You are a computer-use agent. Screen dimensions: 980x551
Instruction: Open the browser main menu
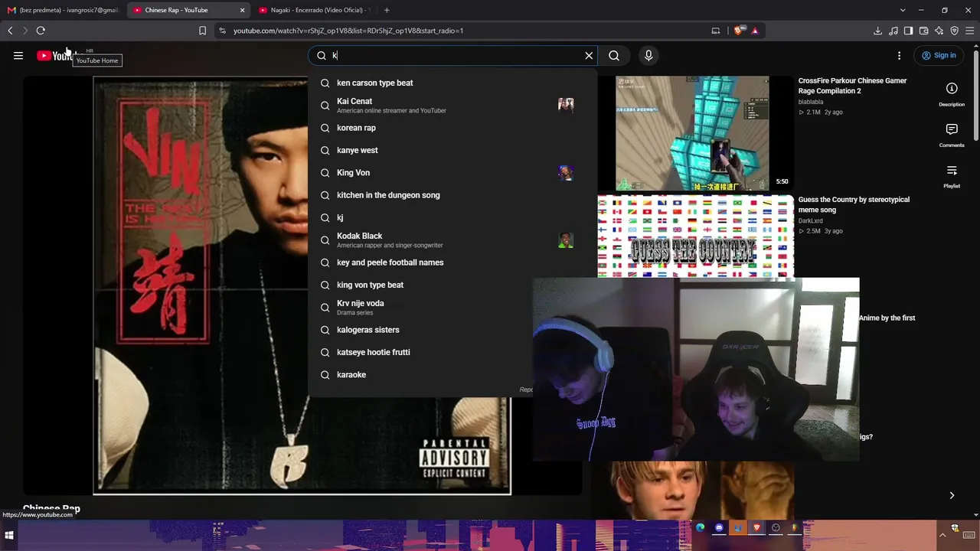[x=970, y=31]
